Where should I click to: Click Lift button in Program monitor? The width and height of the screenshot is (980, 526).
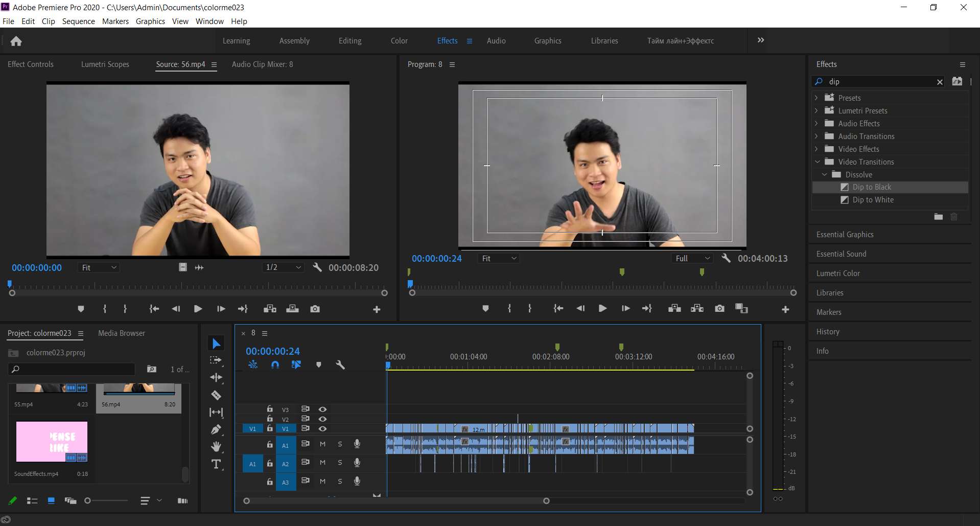point(674,308)
